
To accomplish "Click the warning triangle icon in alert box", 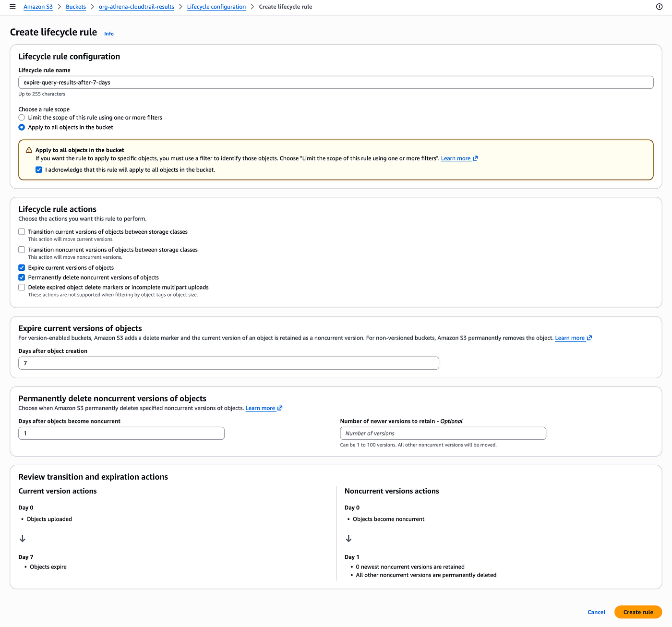I will [x=29, y=150].
